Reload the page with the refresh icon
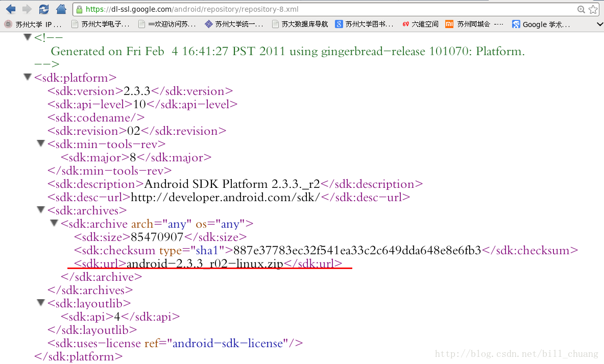 [x=44, y=9]
